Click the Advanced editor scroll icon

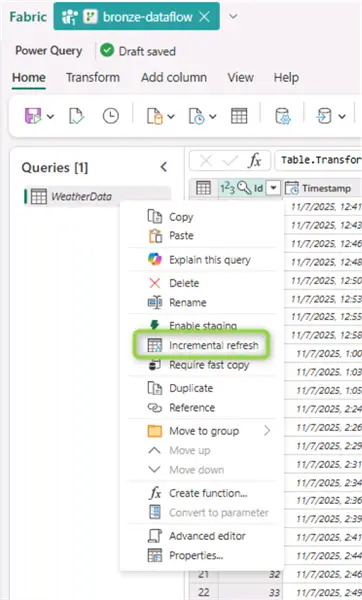coord(155,536)
